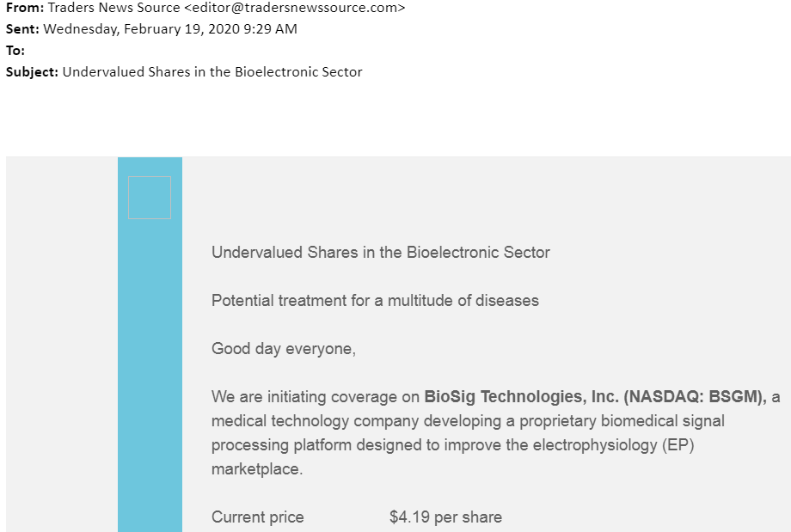The width and height of the screenshot is (791, 532).
Task: Click the Current price label
Action: (258, 517)
